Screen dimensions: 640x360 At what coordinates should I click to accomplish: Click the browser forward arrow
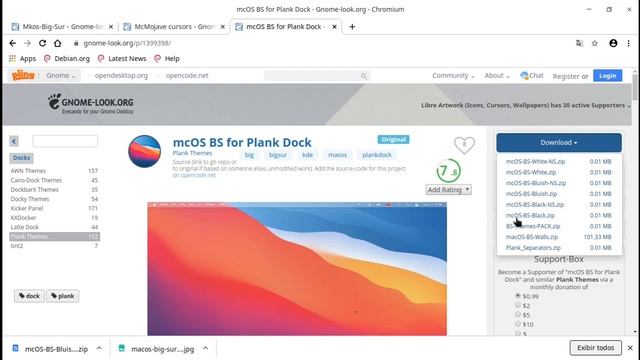(27, 43)
